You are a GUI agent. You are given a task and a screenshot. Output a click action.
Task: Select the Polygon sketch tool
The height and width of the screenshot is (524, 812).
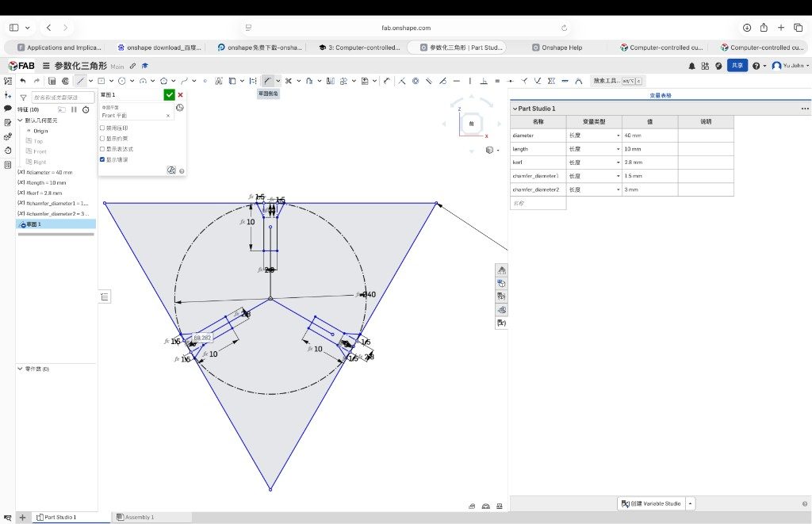[x=163, y=81]
